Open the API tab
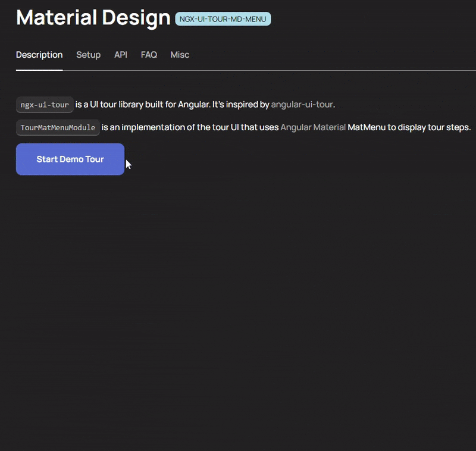This screenshot has height=451, width=476. (x=120, y=55)
